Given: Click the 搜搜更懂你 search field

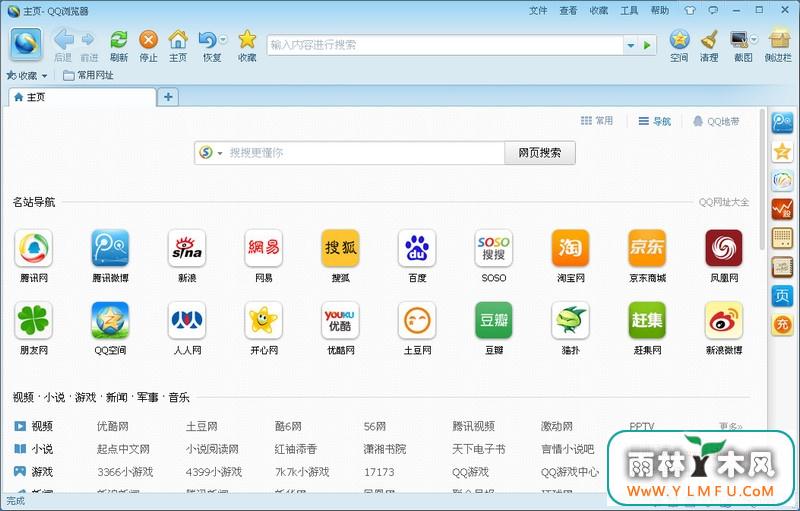Looking at the screenshot, I should (365, 152).
